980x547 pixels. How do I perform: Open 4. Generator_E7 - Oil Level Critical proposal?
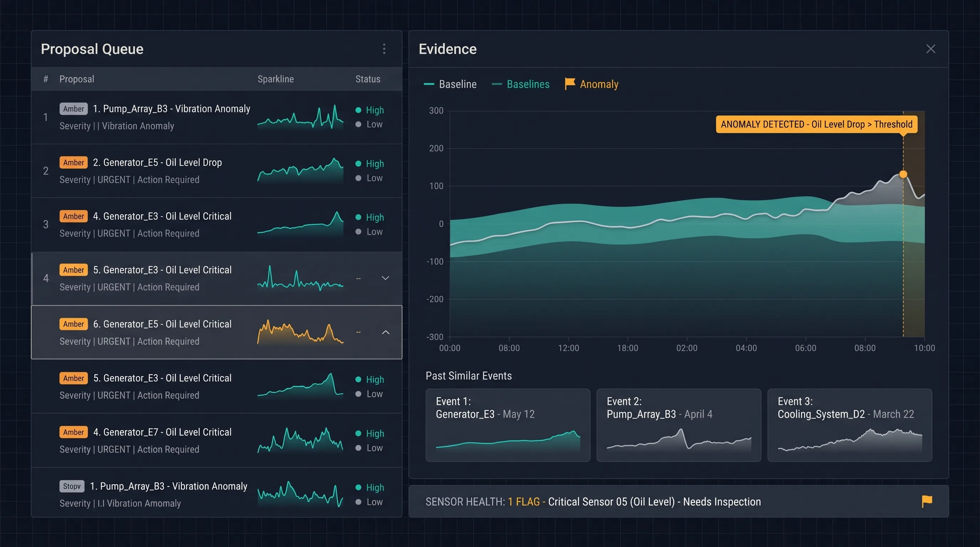(162, 432)
